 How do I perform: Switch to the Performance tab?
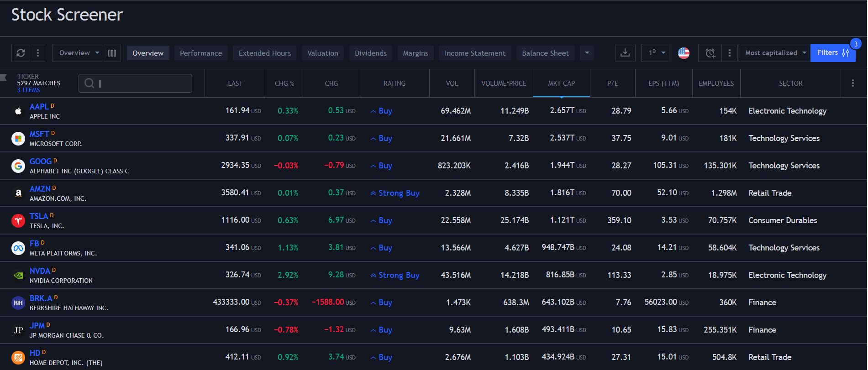click(x=201, y=53)
